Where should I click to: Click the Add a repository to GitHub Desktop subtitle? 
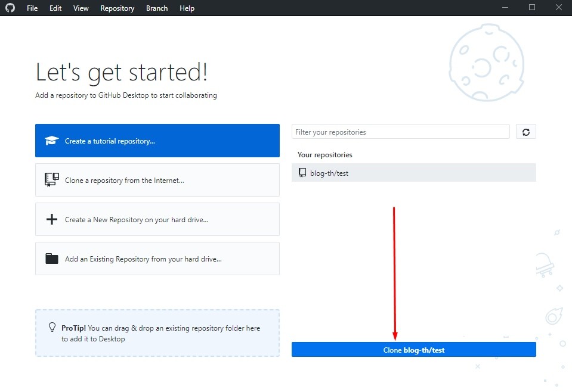[x=126, y=95]
